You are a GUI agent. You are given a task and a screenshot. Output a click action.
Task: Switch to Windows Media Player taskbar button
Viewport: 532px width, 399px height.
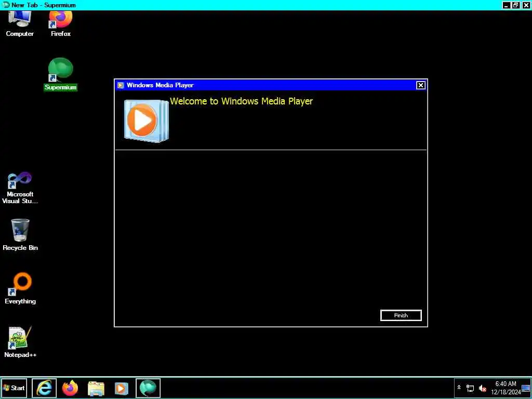[121, 388]
